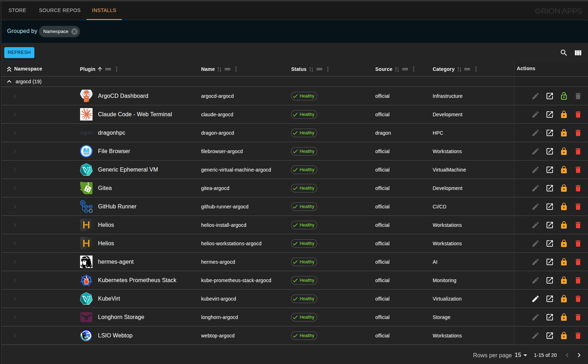588x364 pixels.
Task: Click the green unlocked padlock for ArgoCD Dashboard
Action: [x=564, y=96]
